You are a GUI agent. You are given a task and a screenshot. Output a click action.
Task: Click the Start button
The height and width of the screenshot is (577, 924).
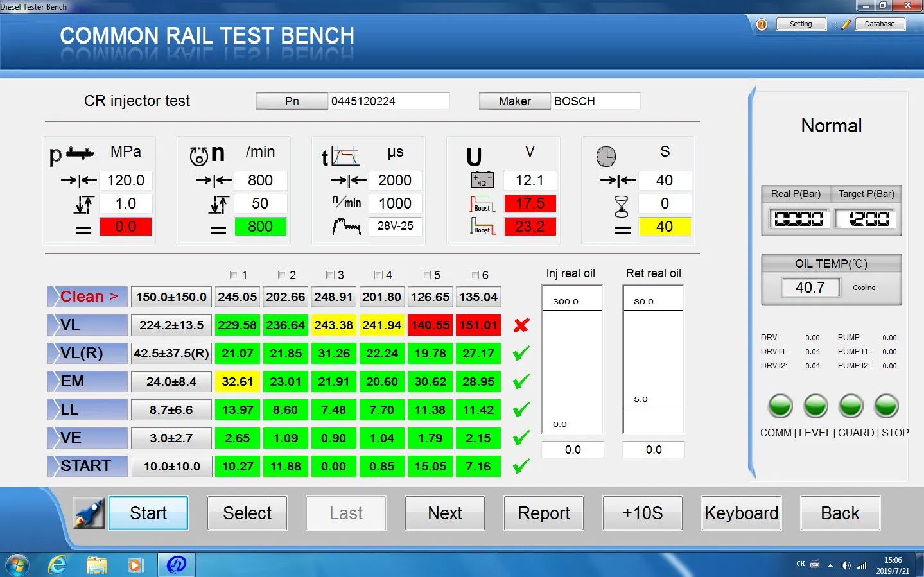coord(148,513)
